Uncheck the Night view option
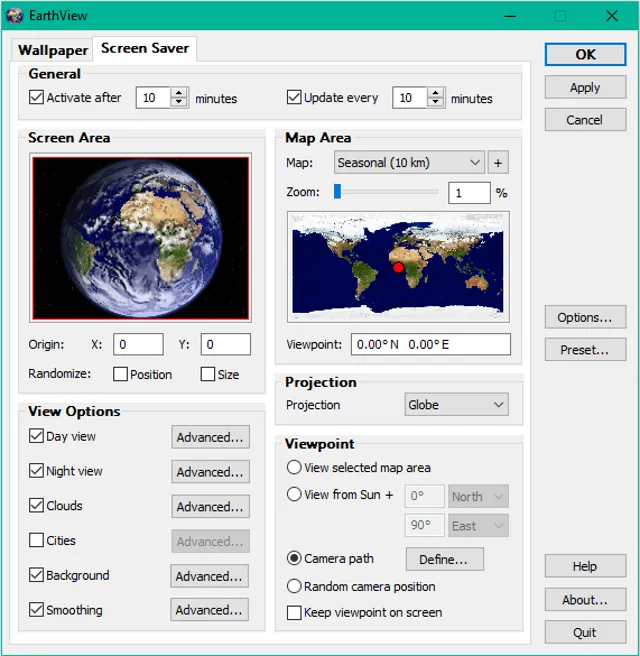Image resolution: width=640 pixels, height=656 pixels. coord(36,471)
